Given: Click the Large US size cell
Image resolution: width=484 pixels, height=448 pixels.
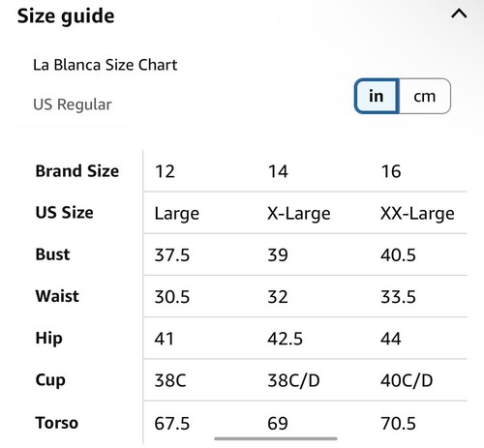Looking at the screenshot, I should [x=177, y=214].
